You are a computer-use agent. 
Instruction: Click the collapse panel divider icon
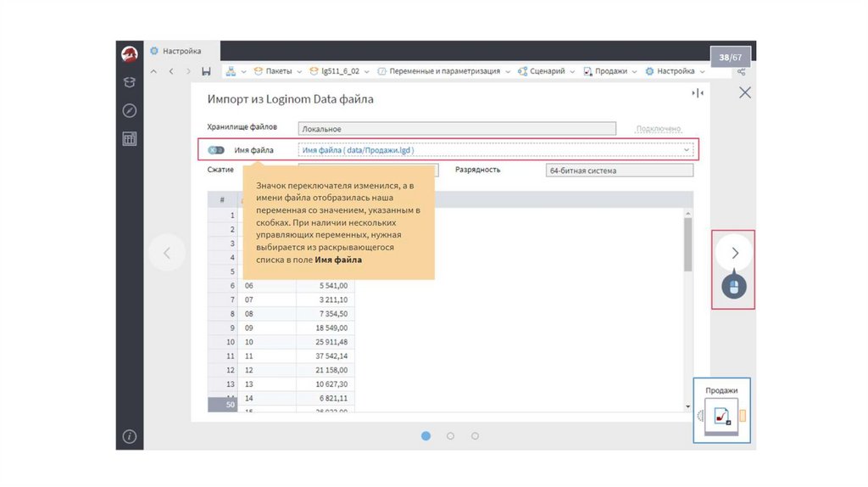(698, 93)
